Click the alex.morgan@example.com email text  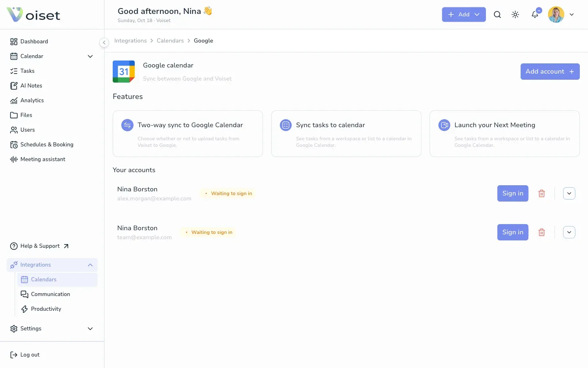point(154,199)
